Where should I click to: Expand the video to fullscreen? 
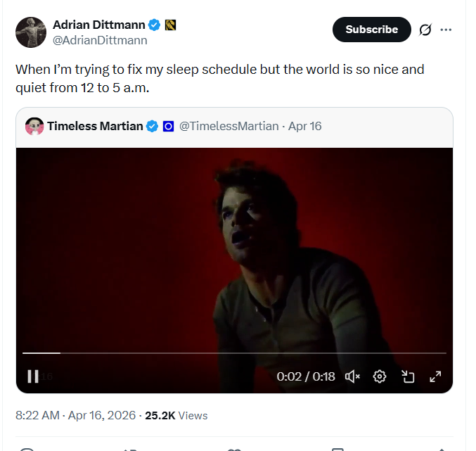(x=435, y=376)
